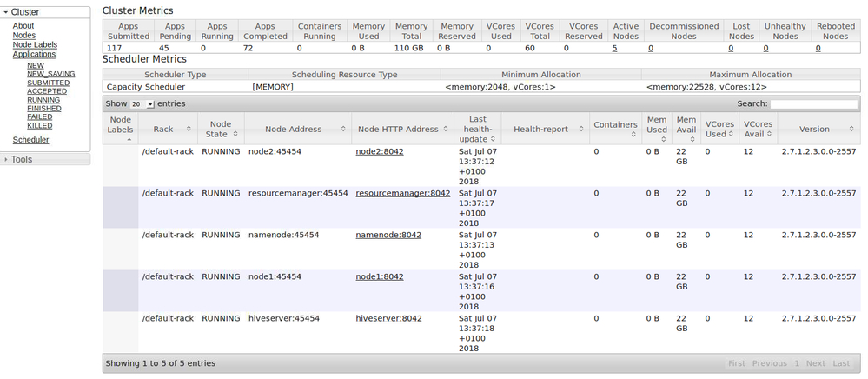The image size is (868, 379).
Task: Open the Lost Nodes count link
Action: click(731, 48)
